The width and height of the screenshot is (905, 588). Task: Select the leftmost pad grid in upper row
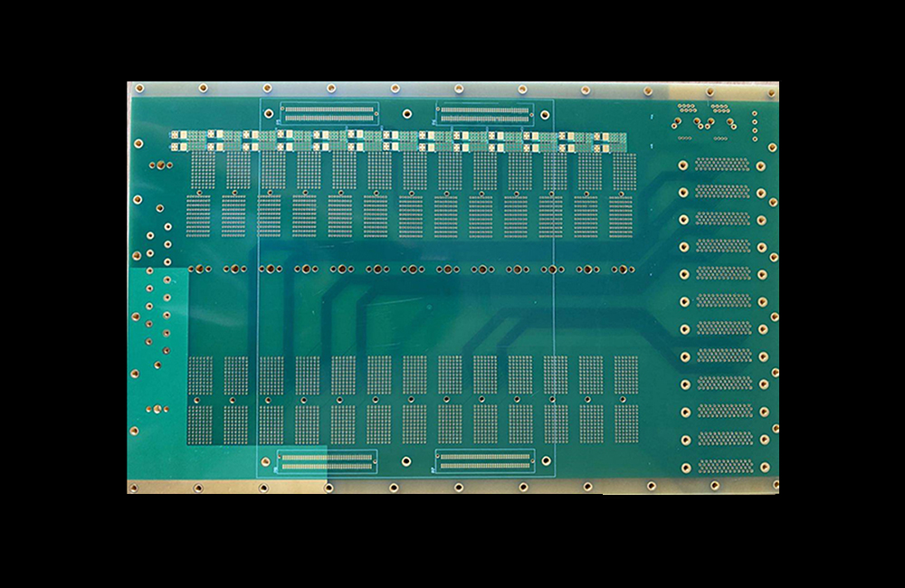tap(203, 170)
